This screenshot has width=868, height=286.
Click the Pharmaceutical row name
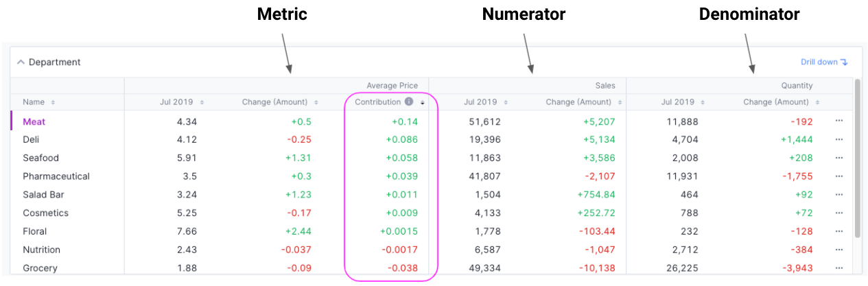(56, 176)
